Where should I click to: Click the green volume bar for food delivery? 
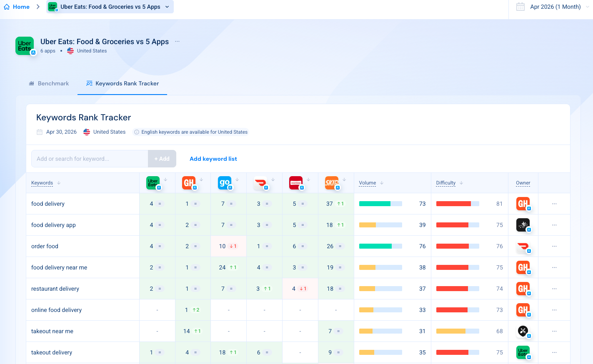(x=375, y=204)
